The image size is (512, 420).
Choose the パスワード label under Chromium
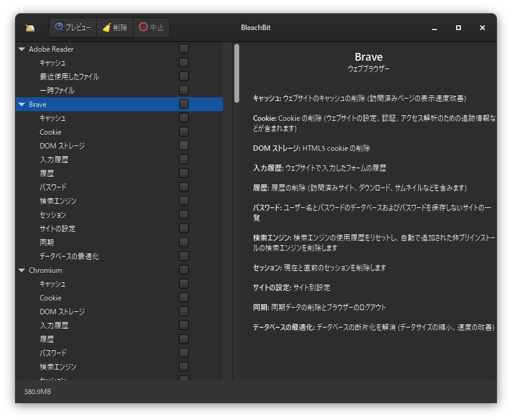(x=53, y=353)
